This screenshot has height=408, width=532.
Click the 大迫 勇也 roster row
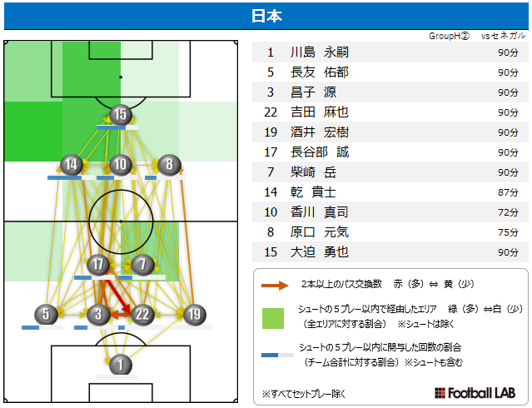point(390,252)
